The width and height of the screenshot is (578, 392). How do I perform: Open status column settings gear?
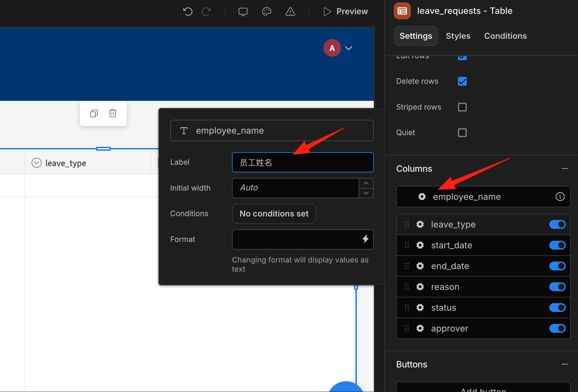point(420,308)
